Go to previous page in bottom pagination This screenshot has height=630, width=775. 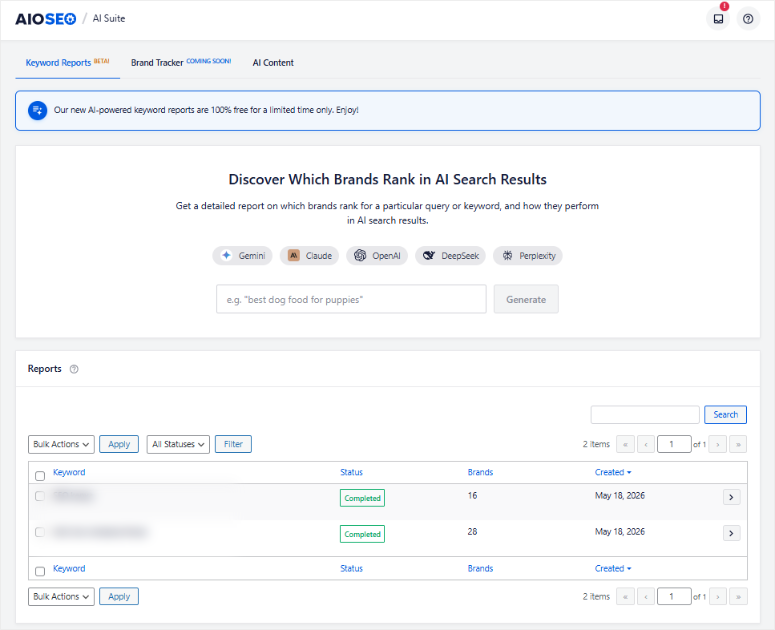pyautogui.click(x=646, y=596)
